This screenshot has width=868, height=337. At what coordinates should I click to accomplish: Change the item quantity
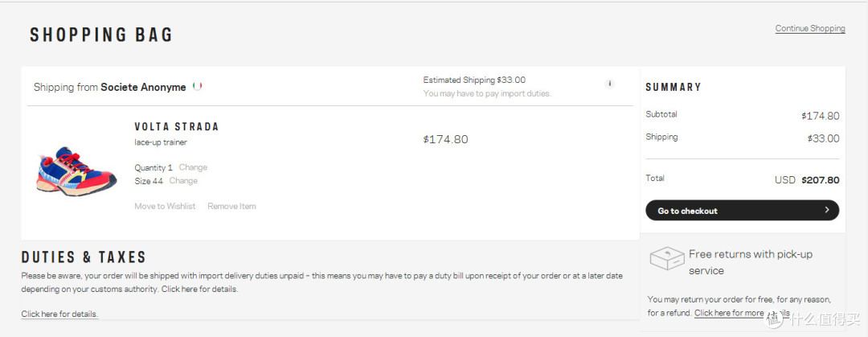(193, 167)
